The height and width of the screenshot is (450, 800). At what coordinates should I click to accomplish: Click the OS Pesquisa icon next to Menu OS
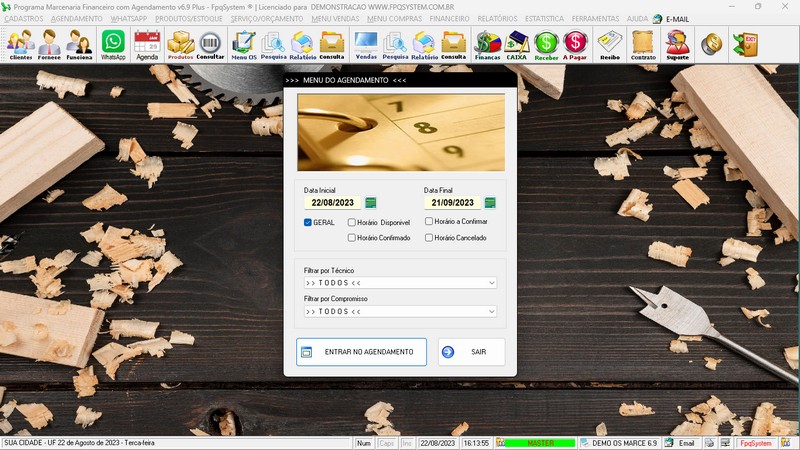point(273,45)
